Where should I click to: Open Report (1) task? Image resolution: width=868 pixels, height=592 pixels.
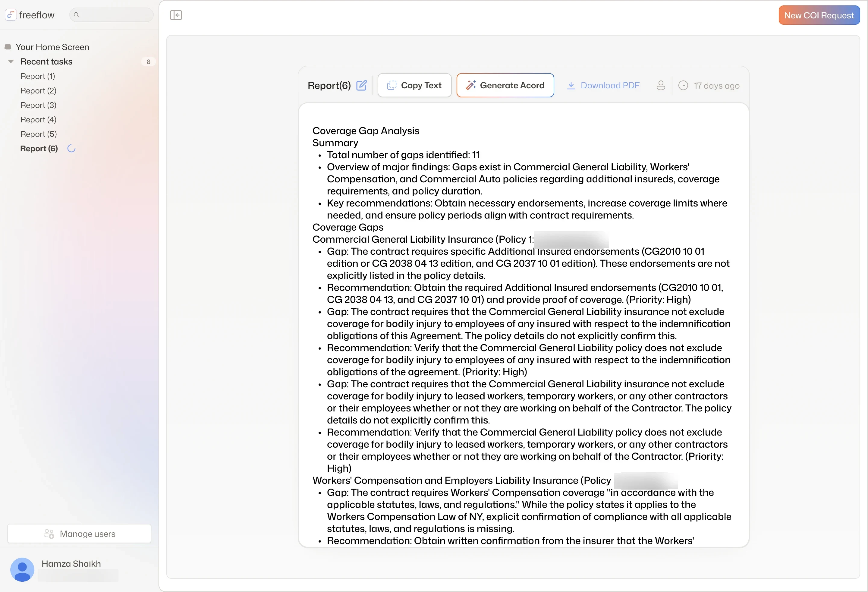tap(38, 76)
